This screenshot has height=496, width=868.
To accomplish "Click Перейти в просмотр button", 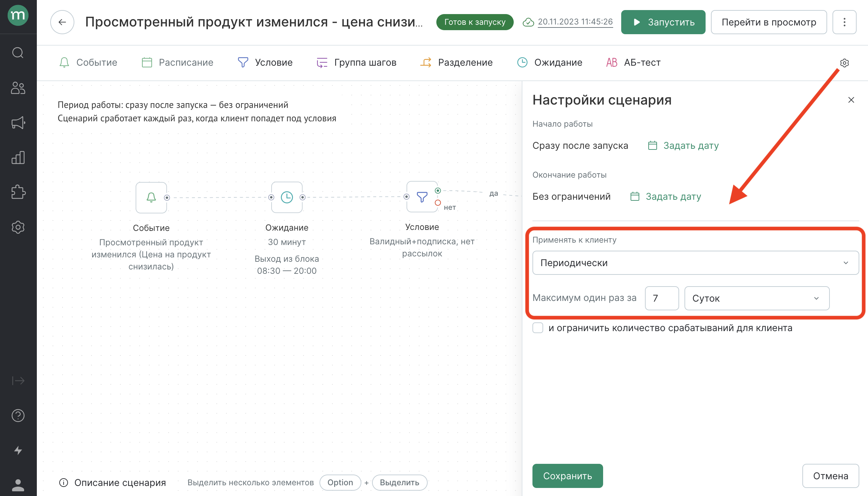I will coord(769,22).
